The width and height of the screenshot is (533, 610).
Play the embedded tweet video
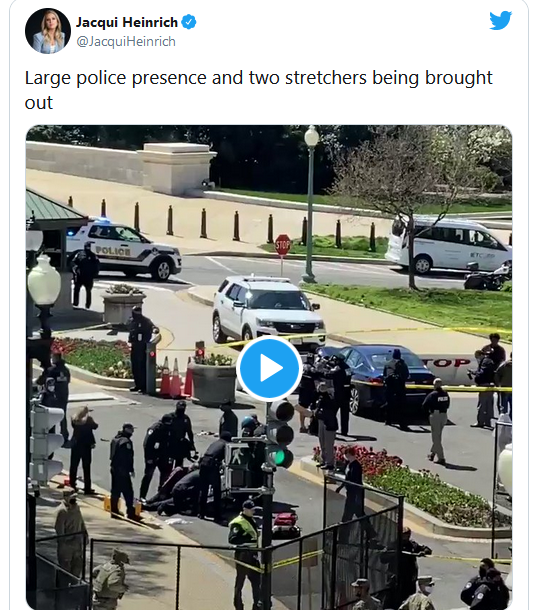pos(269,368)
